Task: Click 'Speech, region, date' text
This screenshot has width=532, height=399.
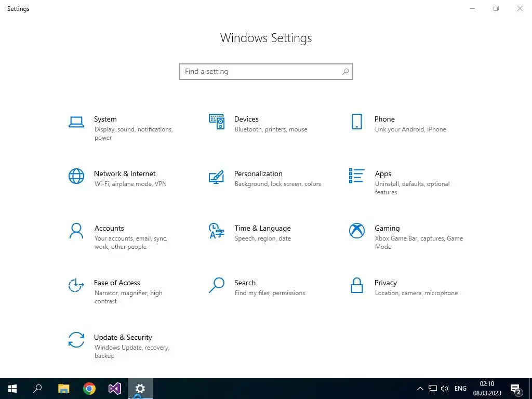Action: [x=262, y=238]
